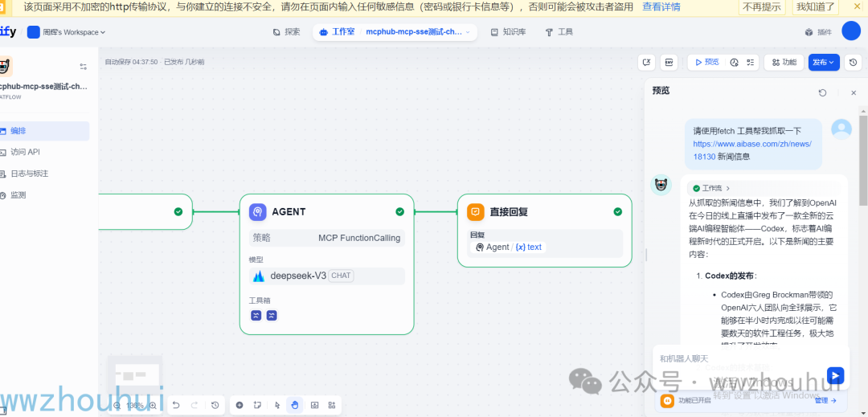Select the pointer tool in the bottom toolbar
Screen dimensions: 868x417
click(278, 406)
